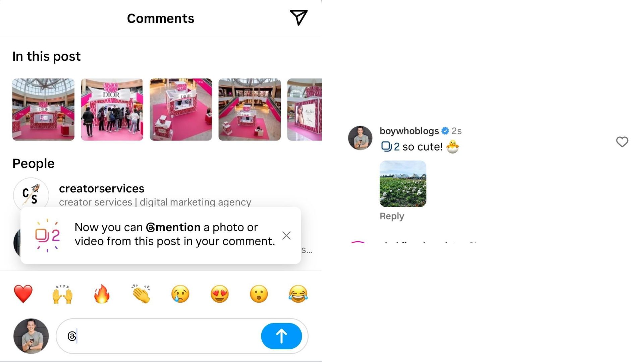Insert the crying face emoji
The image size is (644, 362).
180,294
